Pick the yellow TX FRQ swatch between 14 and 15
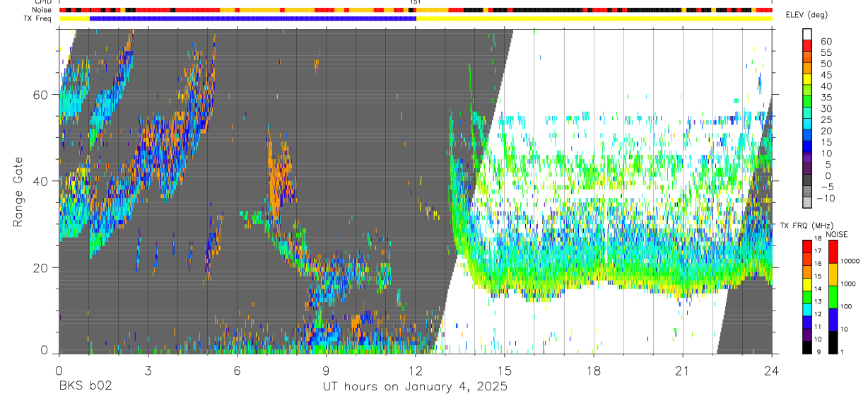The height and width of the screenshot is (401, 868). click(807, 284)
